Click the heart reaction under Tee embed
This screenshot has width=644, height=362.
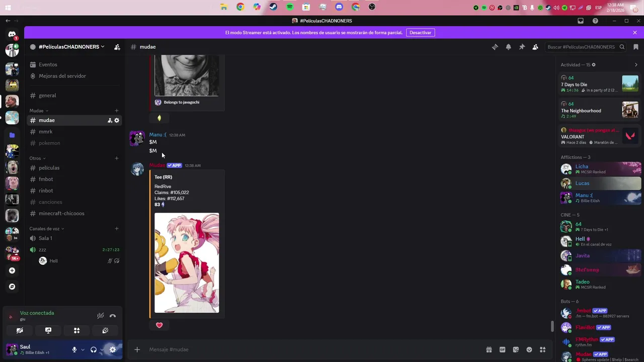tap(159, 325)
